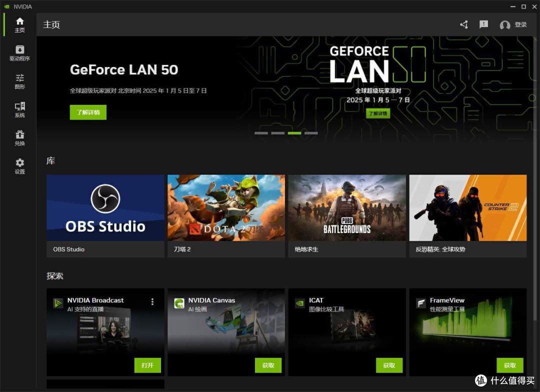This screenshot has height=392, width=540.
Task: Select the second banner carousel indicator
Action: (x=277, y=133)
